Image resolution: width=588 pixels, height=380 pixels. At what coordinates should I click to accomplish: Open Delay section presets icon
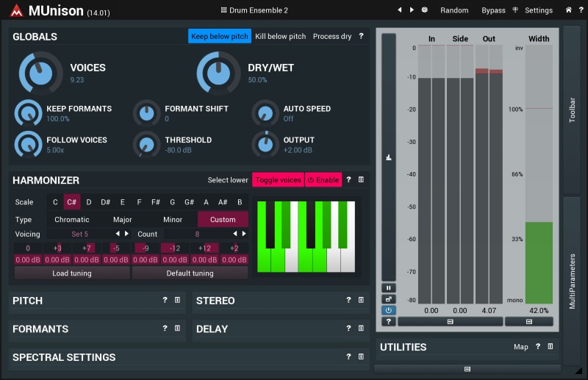point(361,329)
